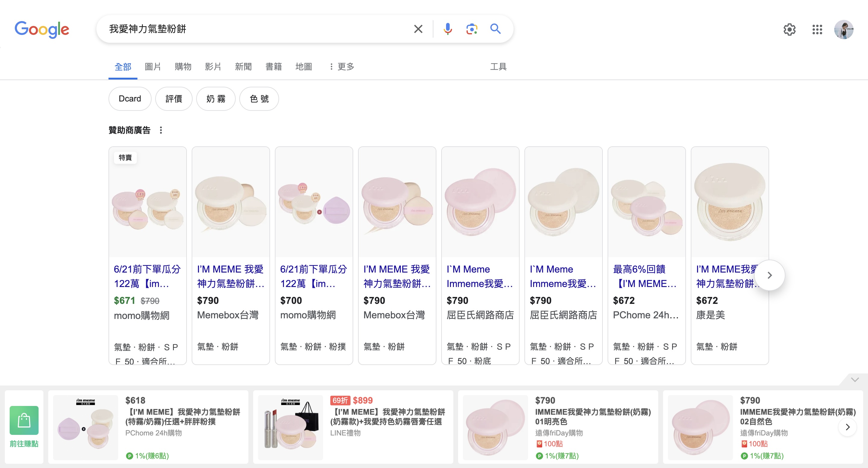The image size is (868, 468).
Task: Open sponsored ads options menu
Action: [161, 130]
